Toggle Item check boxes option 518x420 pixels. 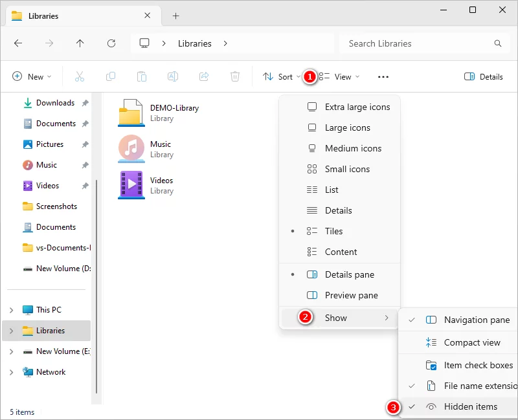click(458, 365)
